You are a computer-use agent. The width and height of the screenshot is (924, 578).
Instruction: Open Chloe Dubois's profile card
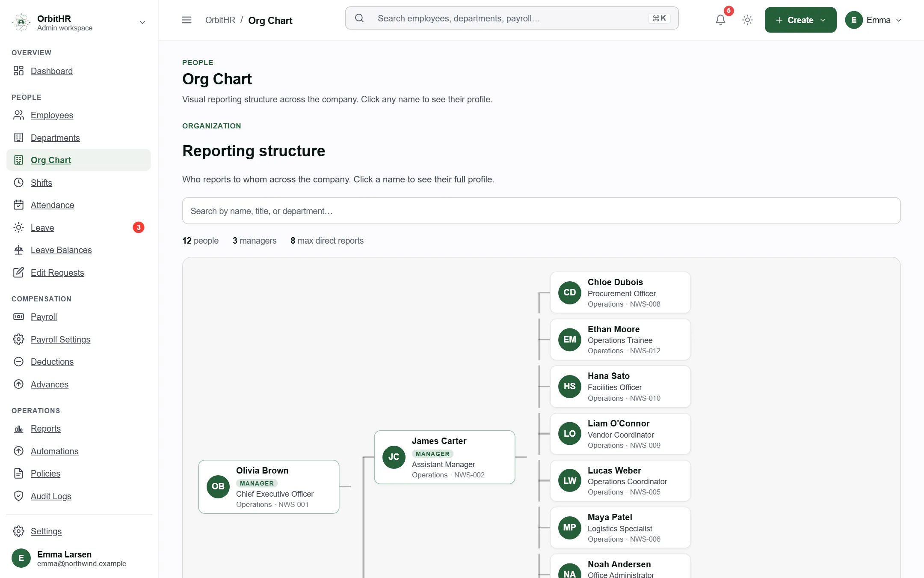coord(620,292)
